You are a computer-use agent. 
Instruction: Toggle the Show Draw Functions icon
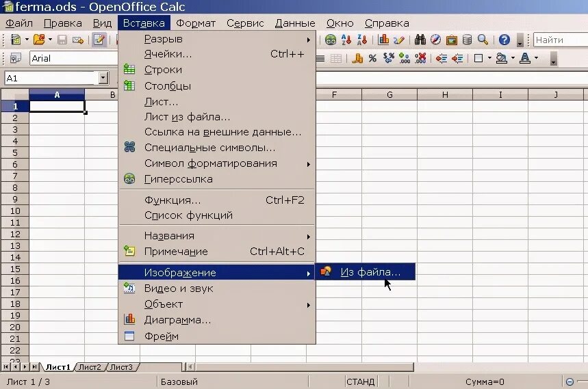tap(399, 40)
